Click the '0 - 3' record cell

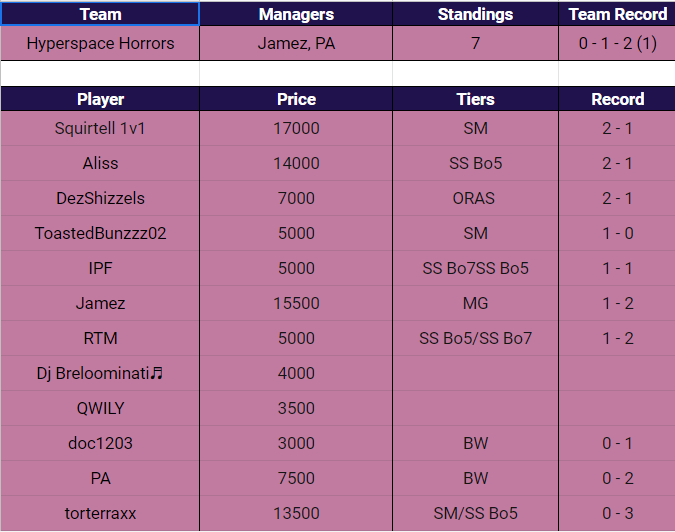[617, 513]
